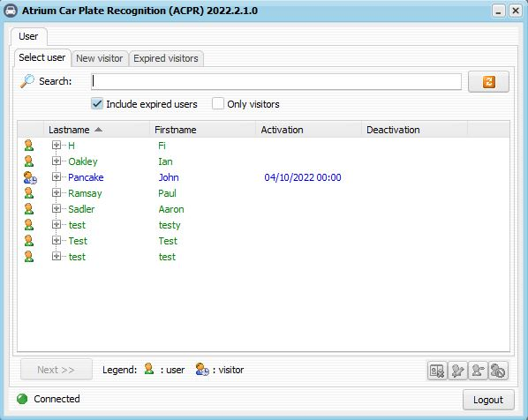Click the firstname testy cell
Viewport: 528px width, 420px height.
coord(170,225)
